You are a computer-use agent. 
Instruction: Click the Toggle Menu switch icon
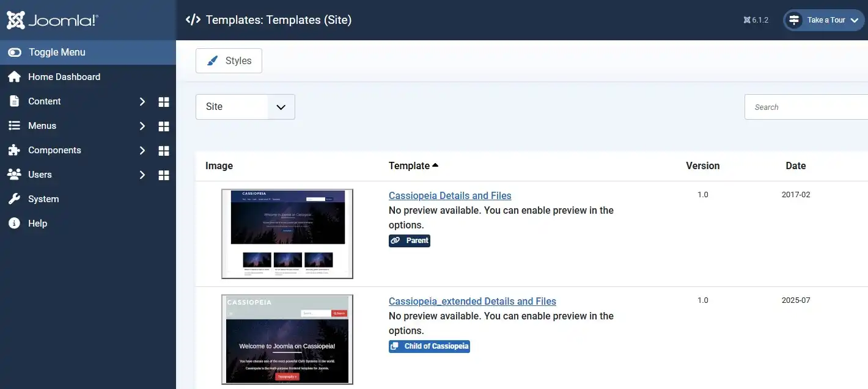tap(15, 53)
